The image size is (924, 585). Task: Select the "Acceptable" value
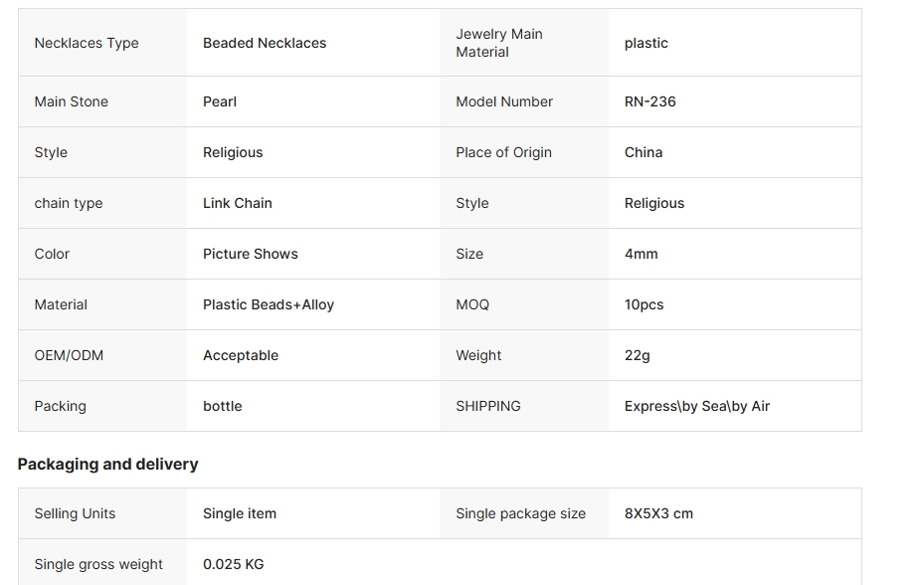click(241, 355)
